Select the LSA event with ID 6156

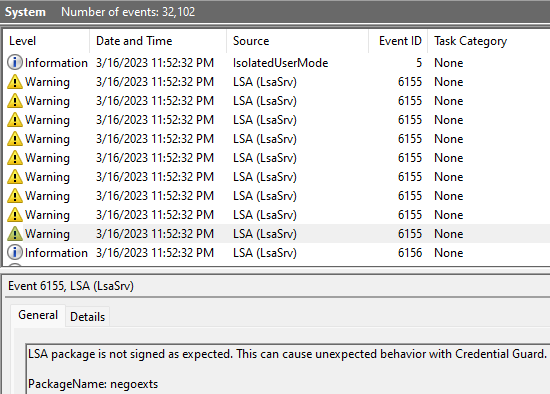coord(276,253)
